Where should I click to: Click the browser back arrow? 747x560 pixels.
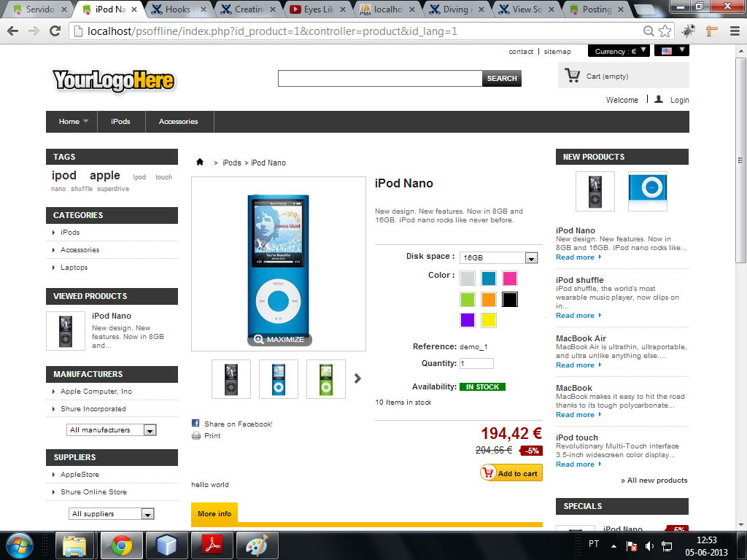click(13, 31)
